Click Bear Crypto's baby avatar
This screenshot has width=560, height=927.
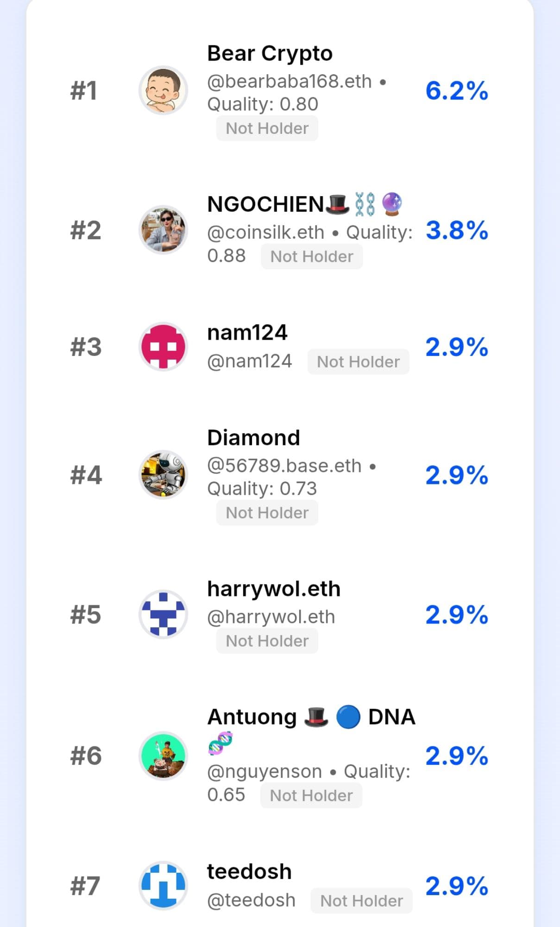[163, 90]
